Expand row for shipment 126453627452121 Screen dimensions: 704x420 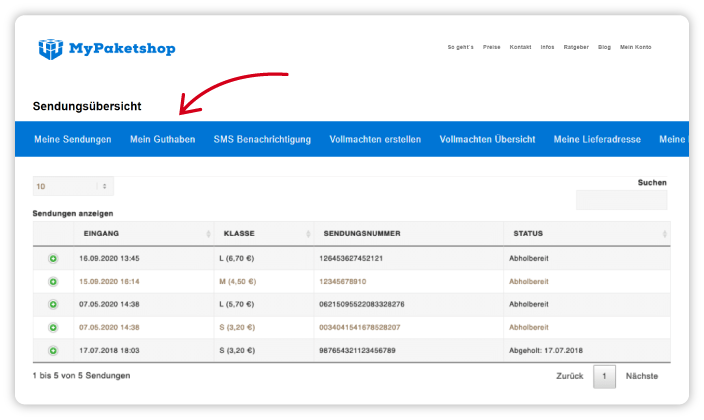coord(53,258)
